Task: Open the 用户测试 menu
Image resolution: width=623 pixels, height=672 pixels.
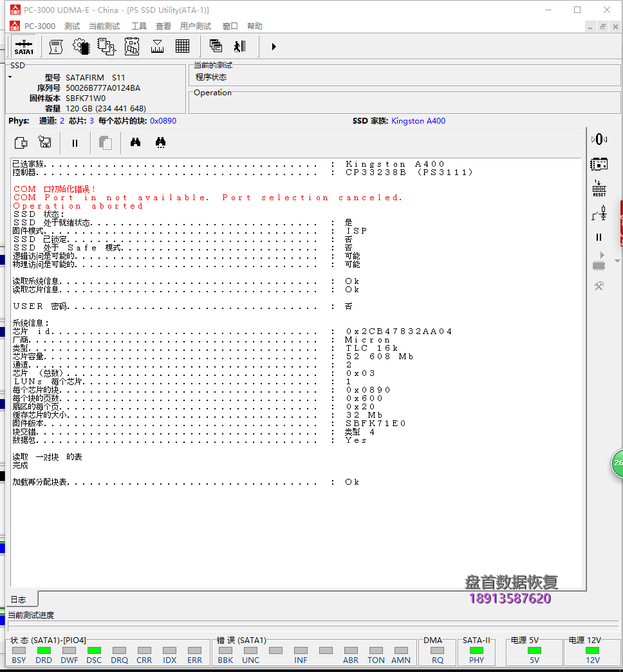Action: 196,26
